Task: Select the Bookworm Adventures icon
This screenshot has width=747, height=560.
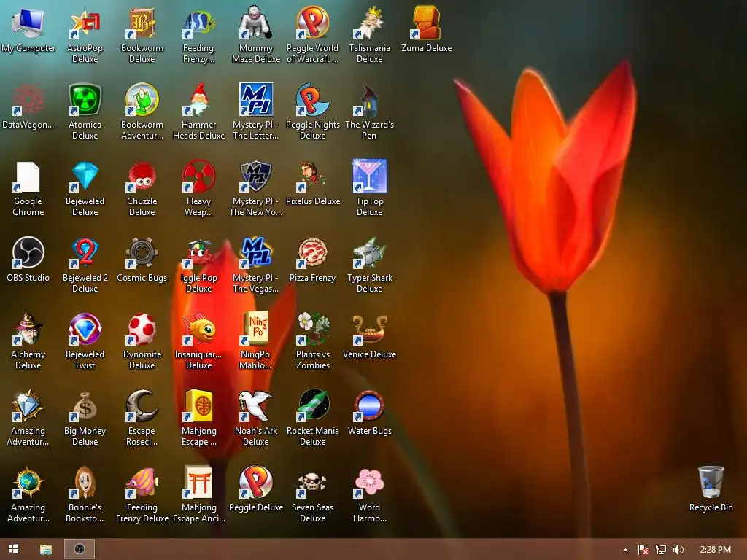Action: (x=142, y=100)
